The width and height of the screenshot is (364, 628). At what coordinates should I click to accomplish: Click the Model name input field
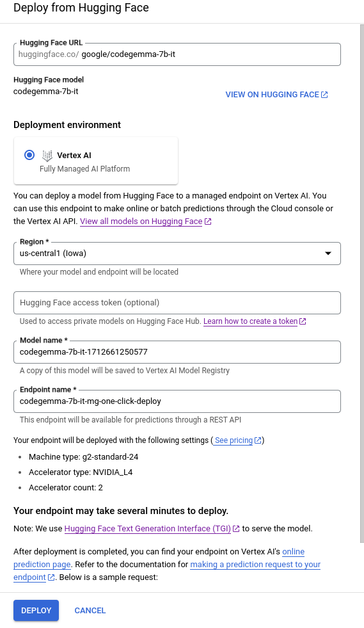tap(177, 352)
